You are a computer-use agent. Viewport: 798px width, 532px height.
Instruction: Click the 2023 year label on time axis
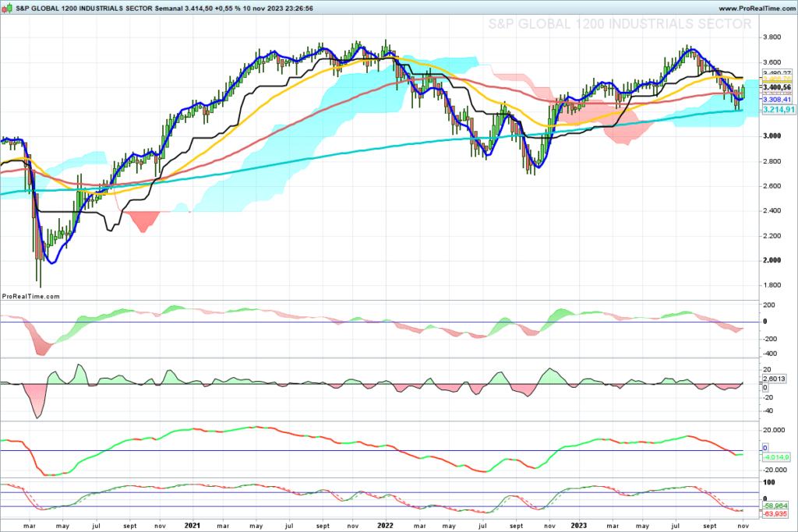coord(579,526)
